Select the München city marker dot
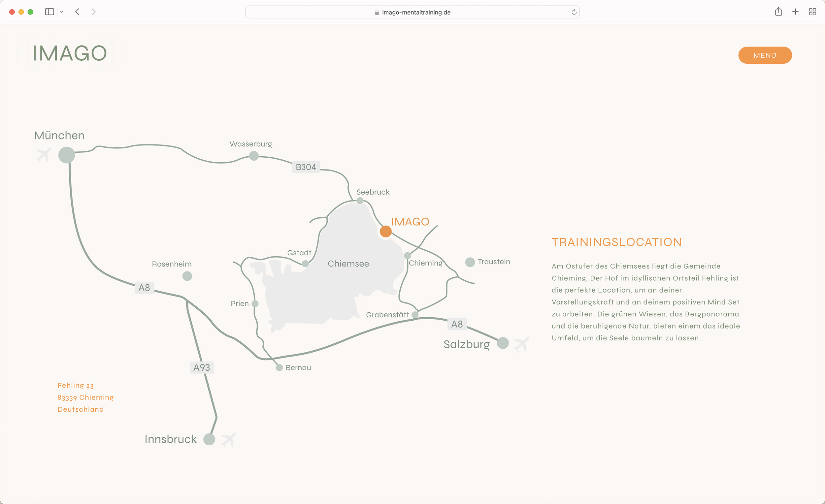Image resolution: width=825 pixels, height=504 pixels. (x=67, y=155)
